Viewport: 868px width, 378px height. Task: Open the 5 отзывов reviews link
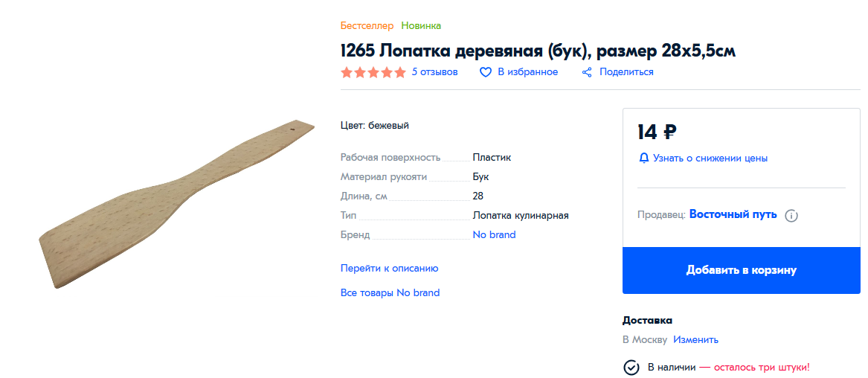[x=434, y=72]
